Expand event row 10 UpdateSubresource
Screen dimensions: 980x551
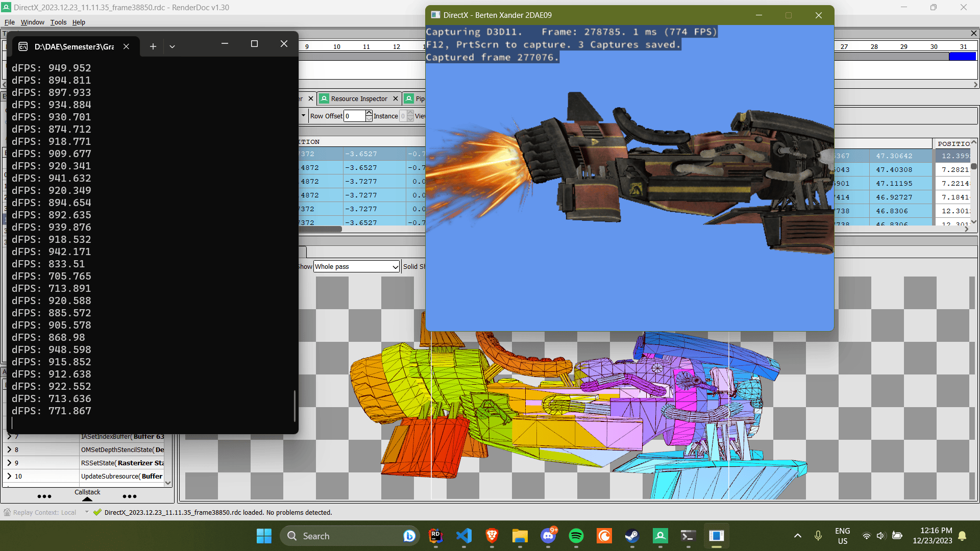tap(9, 476)
